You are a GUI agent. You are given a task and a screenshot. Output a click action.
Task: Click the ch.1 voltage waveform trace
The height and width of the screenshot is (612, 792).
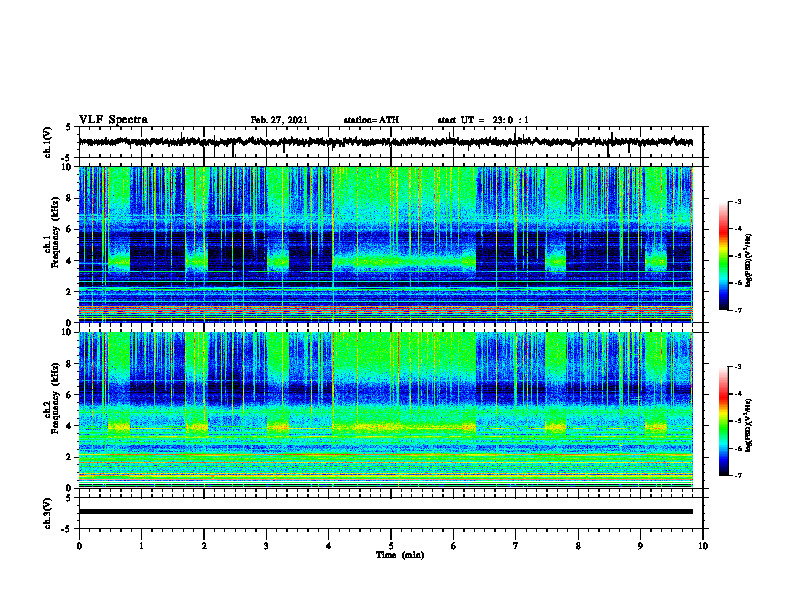click(386, 142)
